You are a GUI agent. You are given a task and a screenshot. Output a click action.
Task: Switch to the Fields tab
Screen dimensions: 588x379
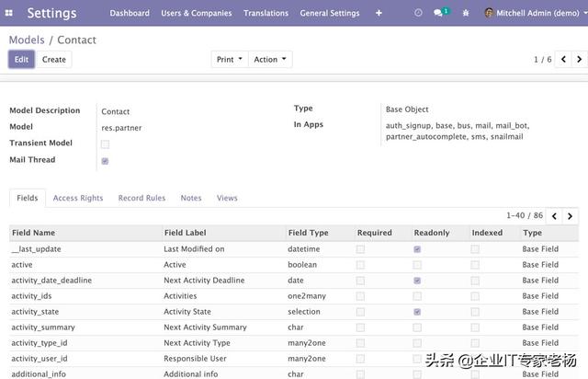click(28, 198)
